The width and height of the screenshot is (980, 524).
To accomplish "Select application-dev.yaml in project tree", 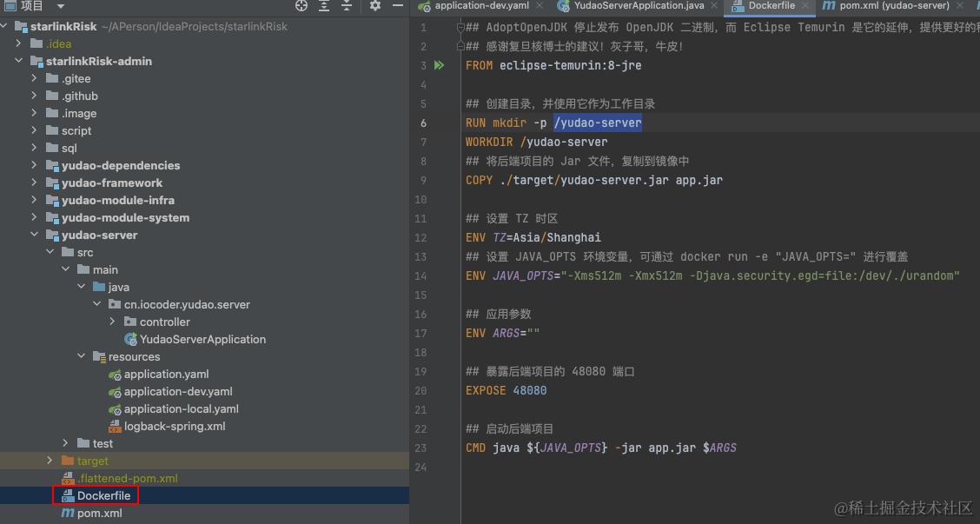I will (x=178, y=391).
